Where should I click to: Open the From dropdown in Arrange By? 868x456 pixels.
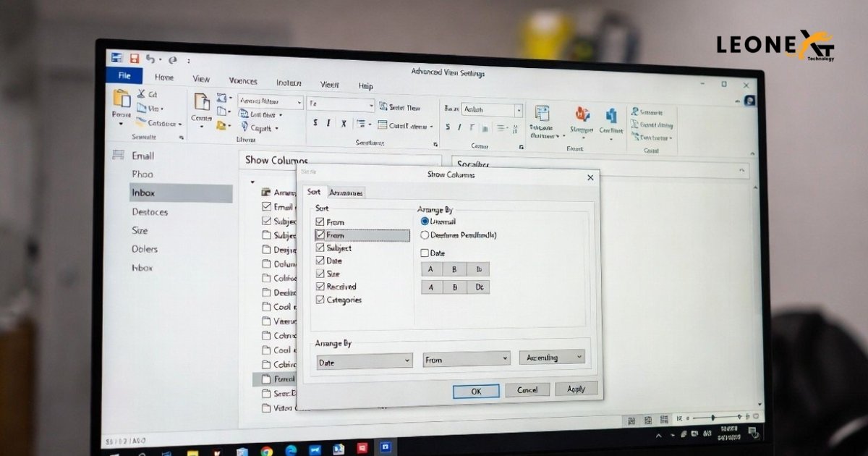pos(467,359)
